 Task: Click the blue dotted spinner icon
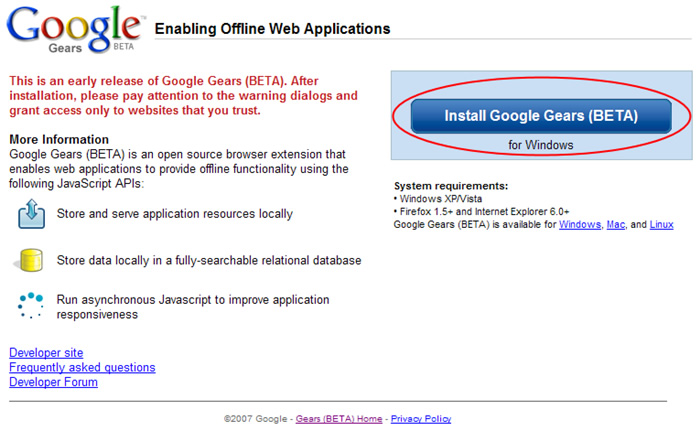(x=30, y=305)
